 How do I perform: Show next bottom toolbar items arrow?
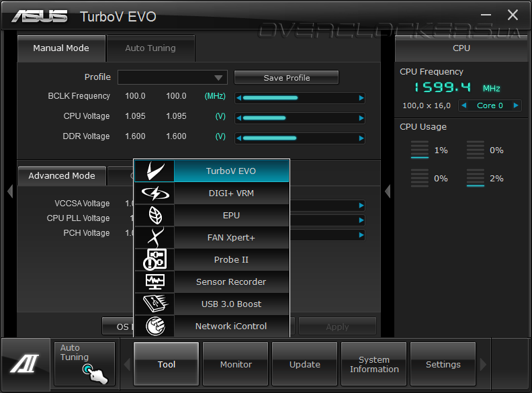[483, 365]
